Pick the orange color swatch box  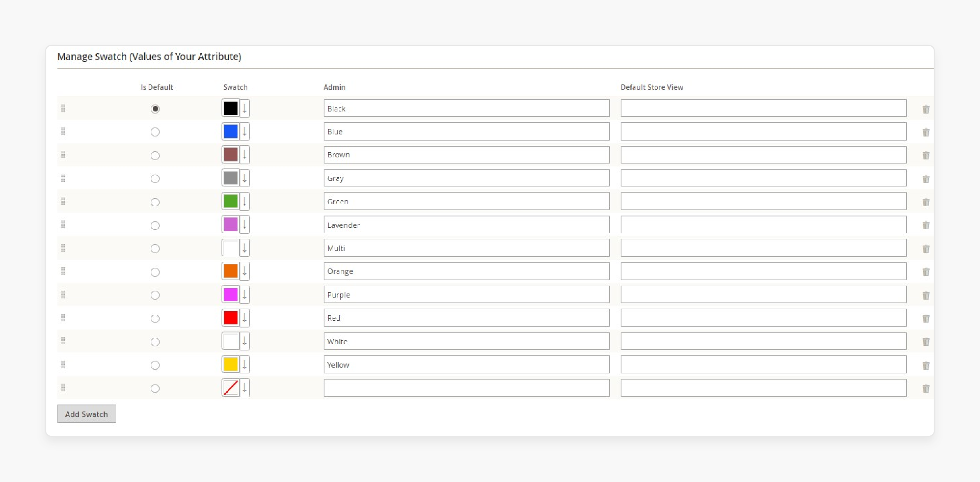tap(231, 271)
